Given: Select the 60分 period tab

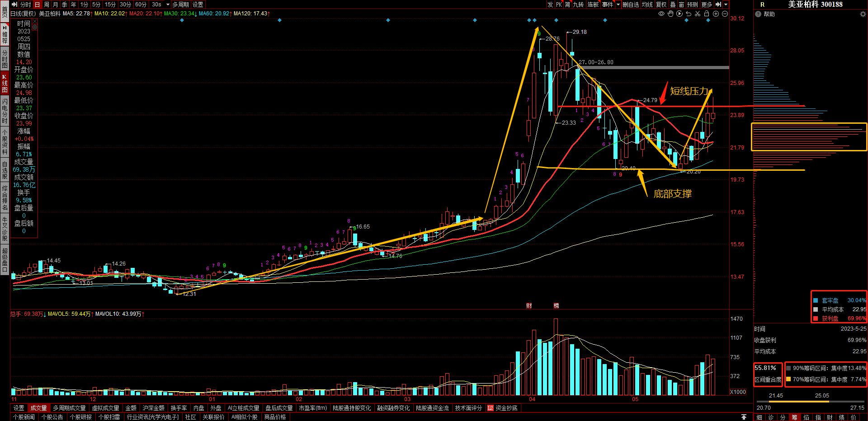Looking at the screenshot, I should pos(141,5).
